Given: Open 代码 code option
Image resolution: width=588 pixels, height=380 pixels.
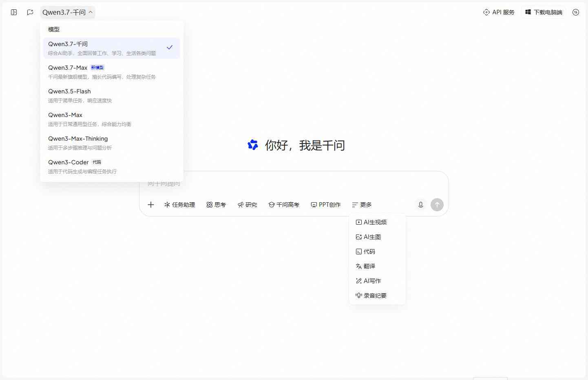Looking at the screenshot, I should point(378,252).
